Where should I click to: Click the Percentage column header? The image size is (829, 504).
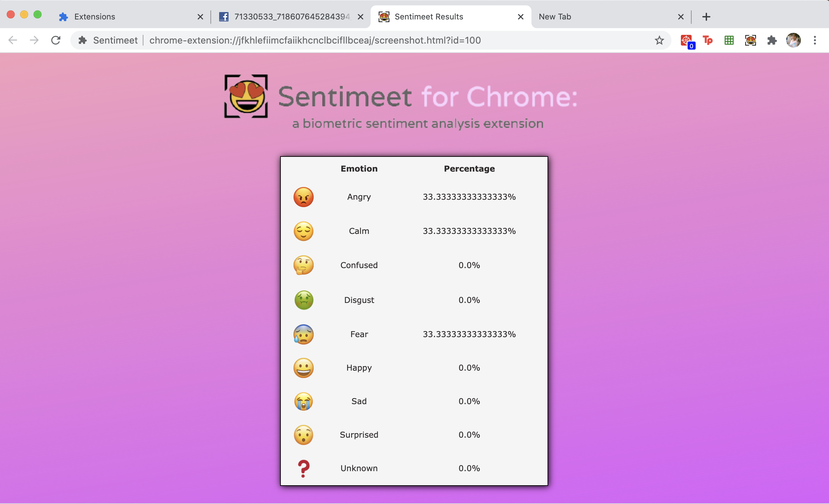[469, 169]
